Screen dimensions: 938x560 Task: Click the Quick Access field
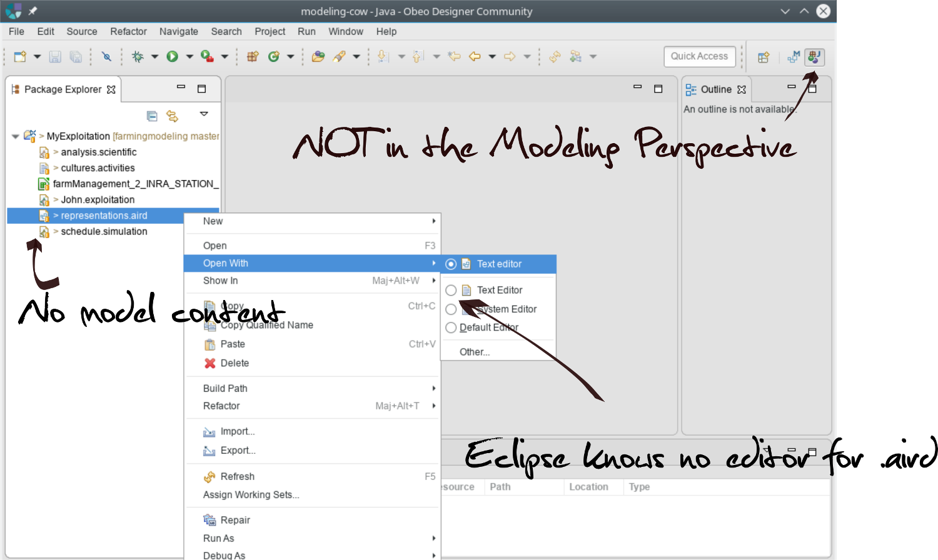699,56
